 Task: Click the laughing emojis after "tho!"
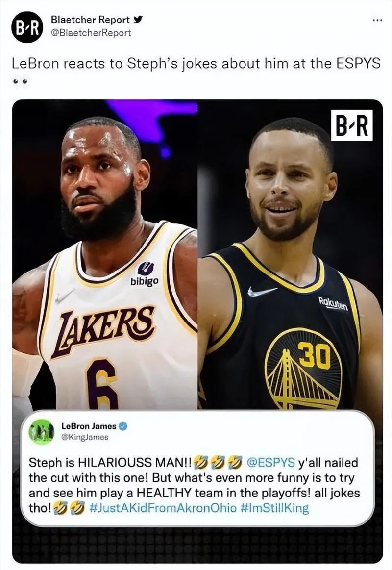[x=69, y=508]
